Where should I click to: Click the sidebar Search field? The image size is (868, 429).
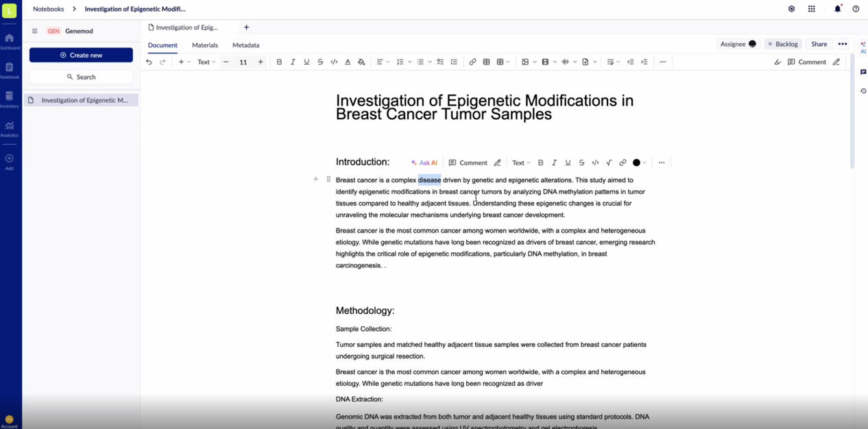pos(81,77)
